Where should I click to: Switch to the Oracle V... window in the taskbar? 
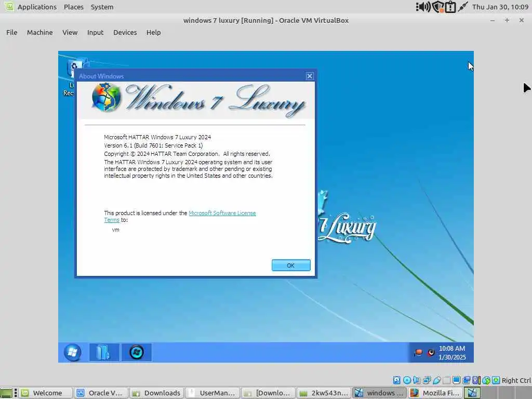101,393
